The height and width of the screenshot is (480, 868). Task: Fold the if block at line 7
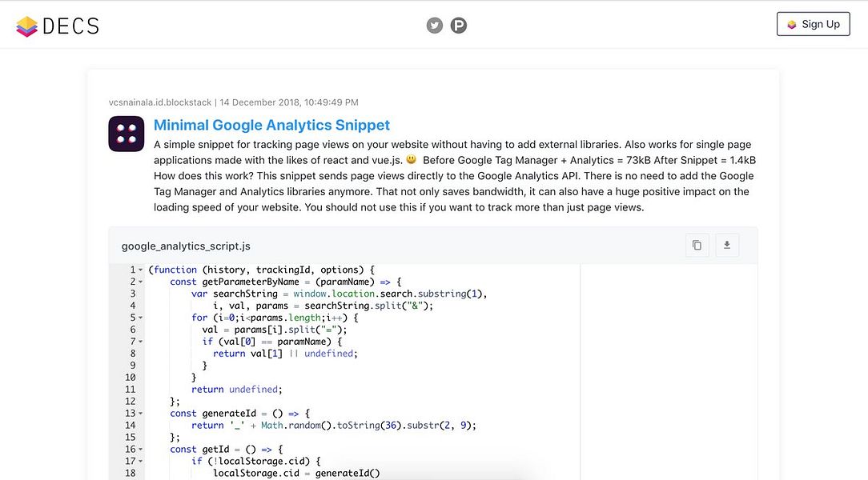pos(141,342)
